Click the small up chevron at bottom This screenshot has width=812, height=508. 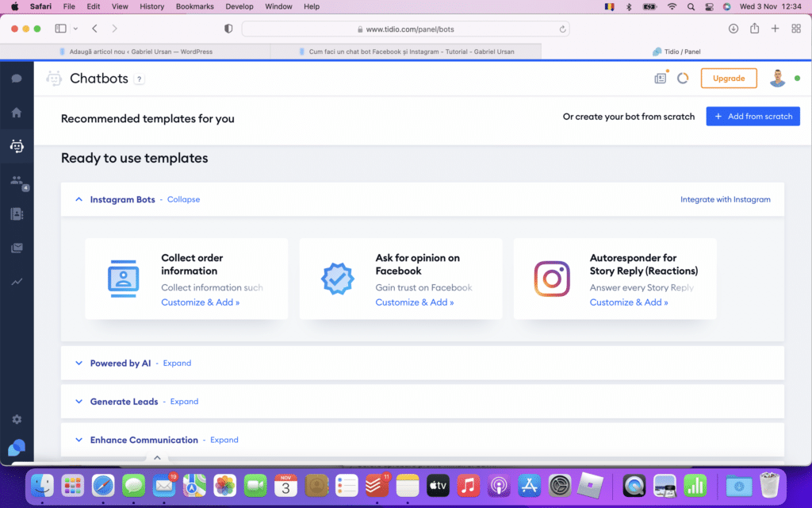coord(158,458)
